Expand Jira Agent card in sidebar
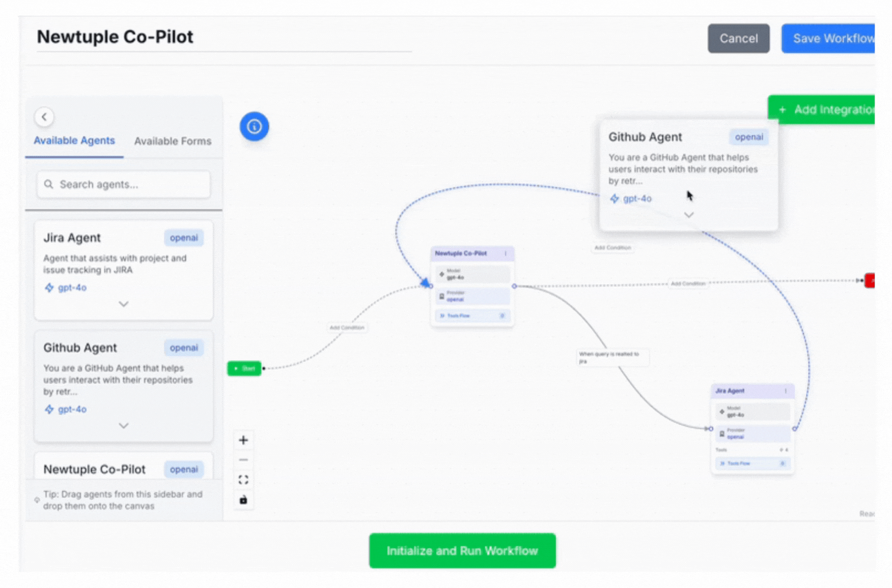Viewport: 892px width, 588px height. pos(123,304)
